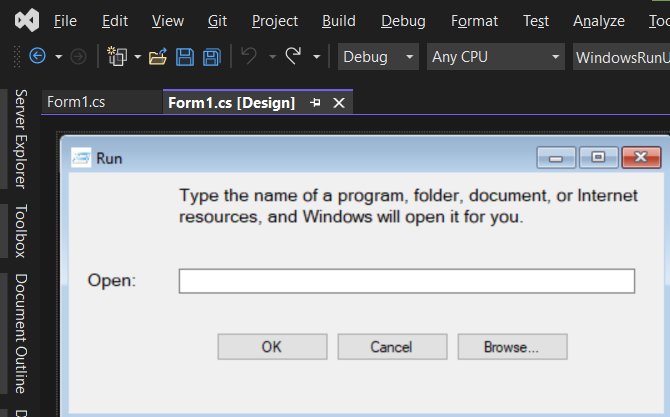Select the Cancel button on the form

(x=392, y=347)
